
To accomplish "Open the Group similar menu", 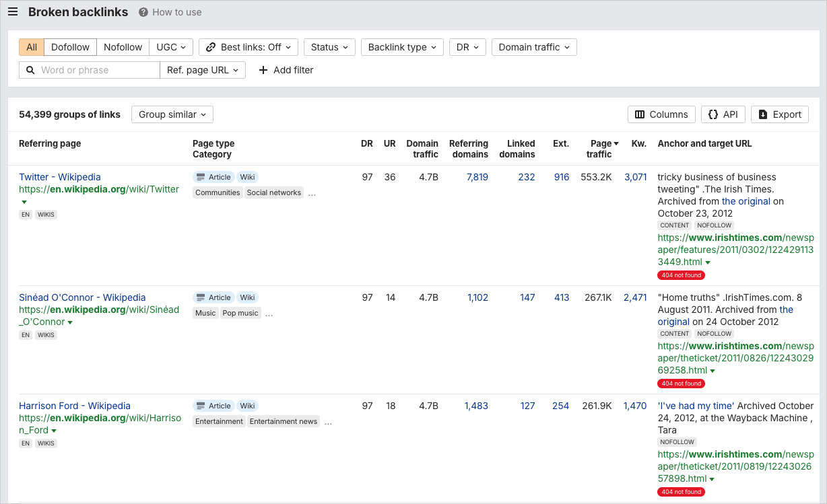I will coord(172,114).
